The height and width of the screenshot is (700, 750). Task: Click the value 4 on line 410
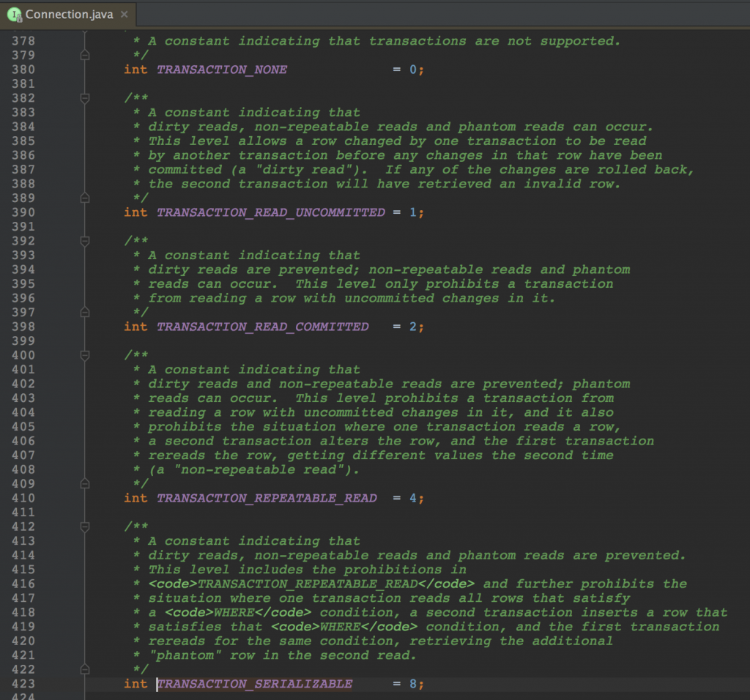coord(413,498)
